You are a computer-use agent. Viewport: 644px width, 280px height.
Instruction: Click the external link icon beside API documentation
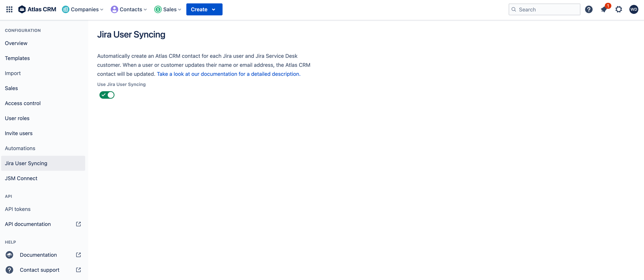click(x=78, y=224)
